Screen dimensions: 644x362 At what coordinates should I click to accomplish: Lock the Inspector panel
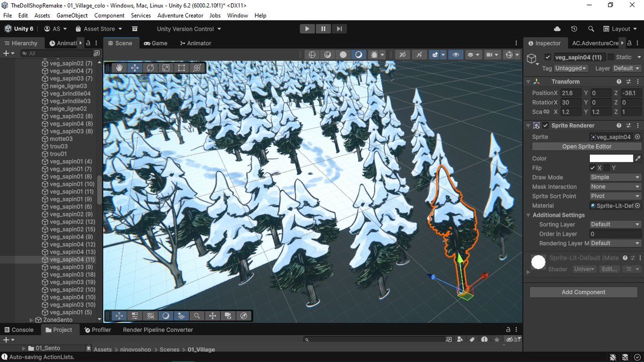click(629, 43)
